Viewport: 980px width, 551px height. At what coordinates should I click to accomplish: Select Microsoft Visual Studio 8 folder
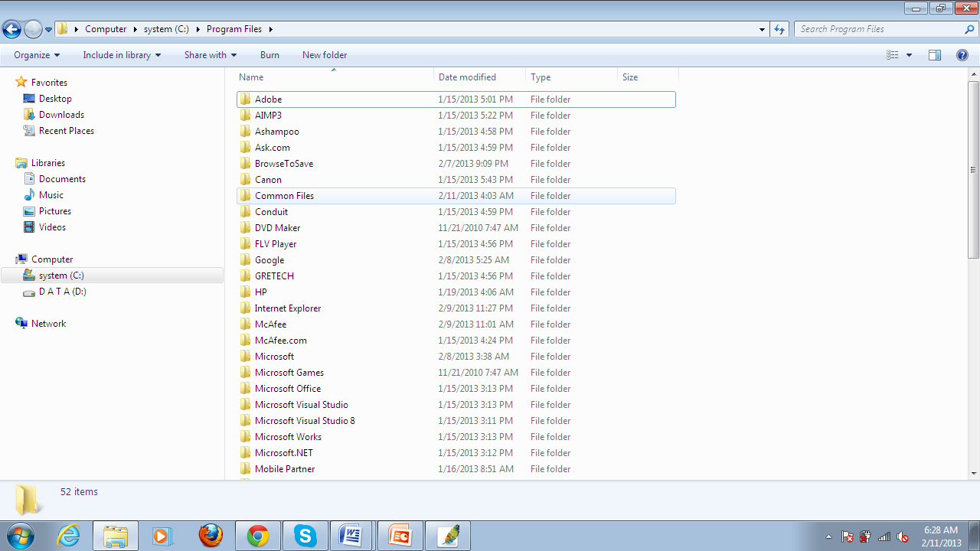456,421
